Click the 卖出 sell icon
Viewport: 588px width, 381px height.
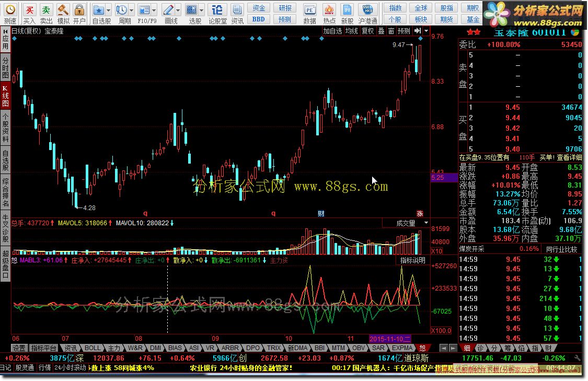[x=46, y=10]
